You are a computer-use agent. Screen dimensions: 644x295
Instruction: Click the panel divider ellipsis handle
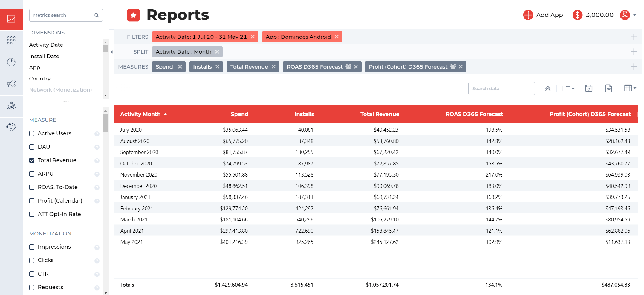point(66,101)
